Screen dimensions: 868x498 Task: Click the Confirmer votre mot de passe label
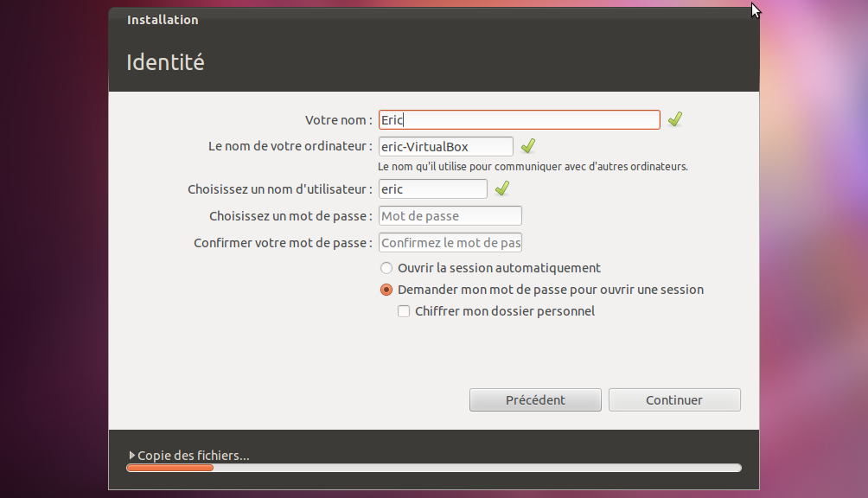tap(283, 243)
